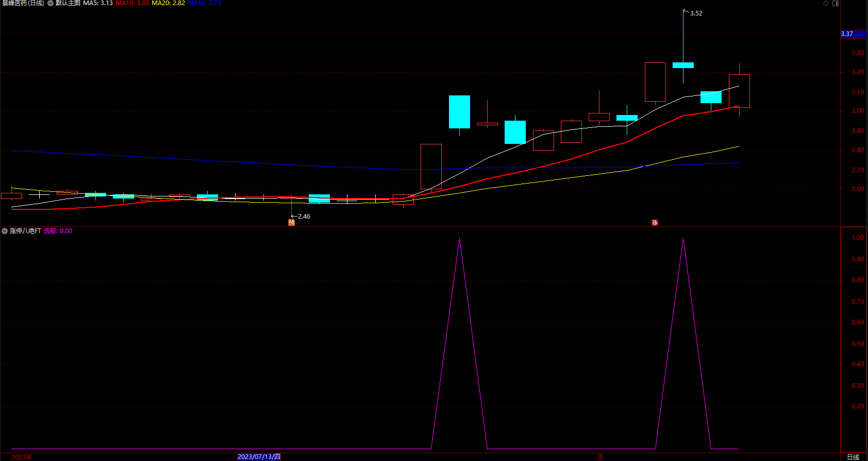Expand the 涨停八绝FT indicator dropdown arrow
This screenshot has width=868, height=461.
(5, 231)
